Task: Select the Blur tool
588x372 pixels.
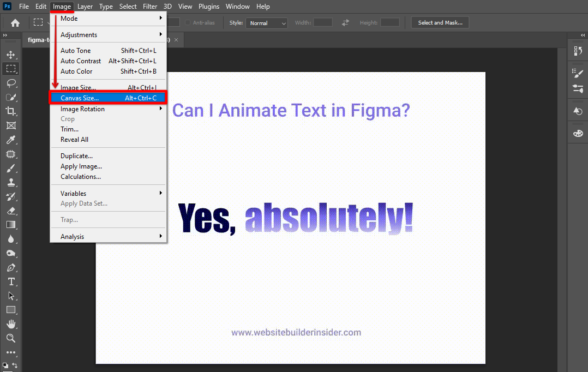Action: [x=11, y=239]
